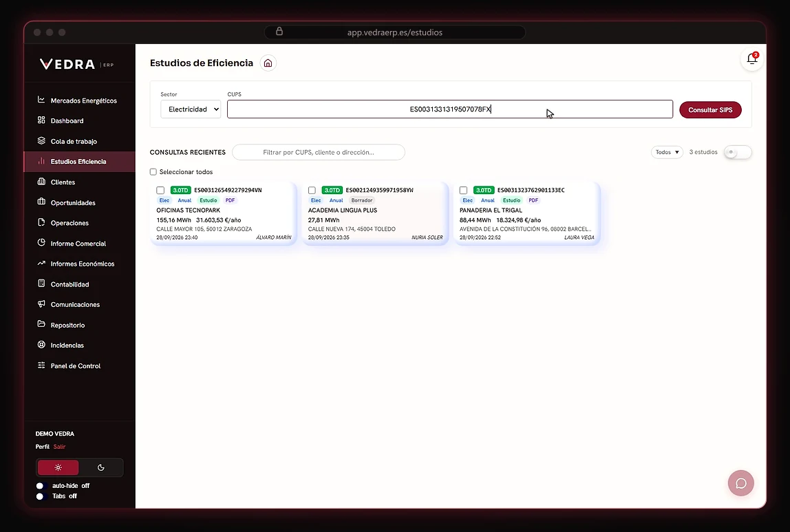Tick checkbox on PANADERIA EL TRIGAL card
This screenshot has width=790, height=532.
464,190
